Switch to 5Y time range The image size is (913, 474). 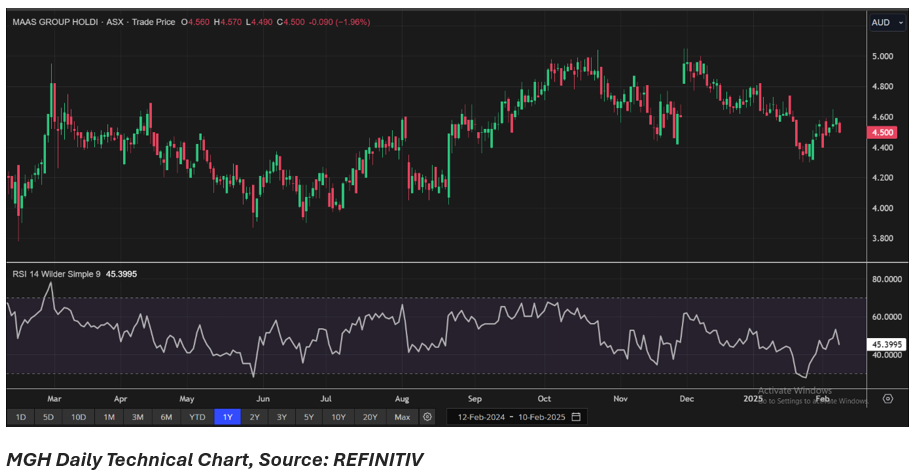pos(309,417)
